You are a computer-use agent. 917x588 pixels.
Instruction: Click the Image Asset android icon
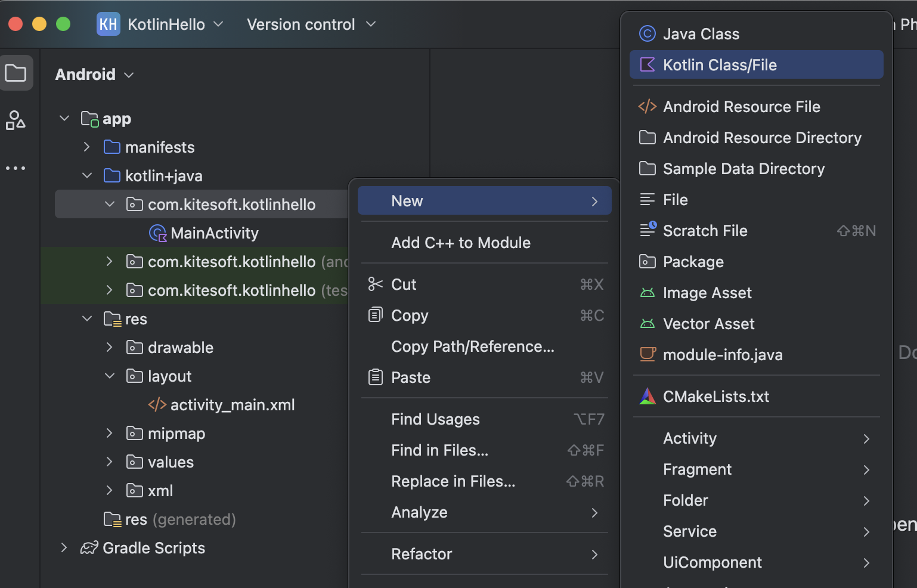click(x=647, y=293)
